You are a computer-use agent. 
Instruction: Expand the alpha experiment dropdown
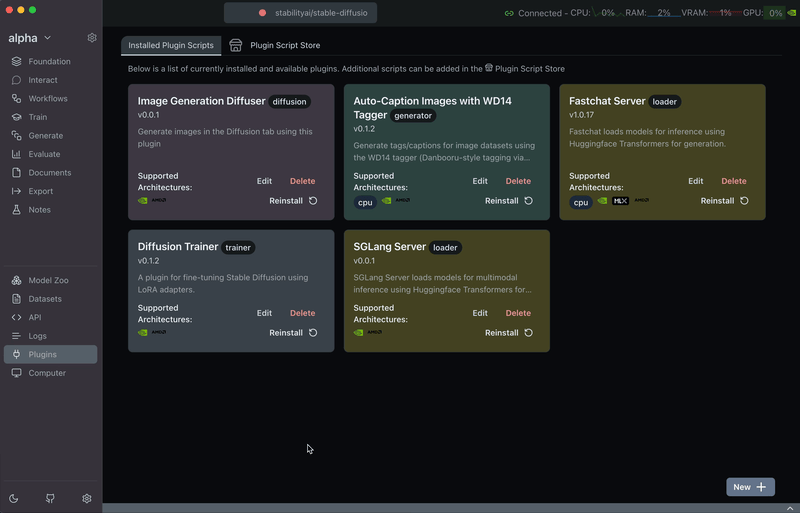click(x=47, y=38)
